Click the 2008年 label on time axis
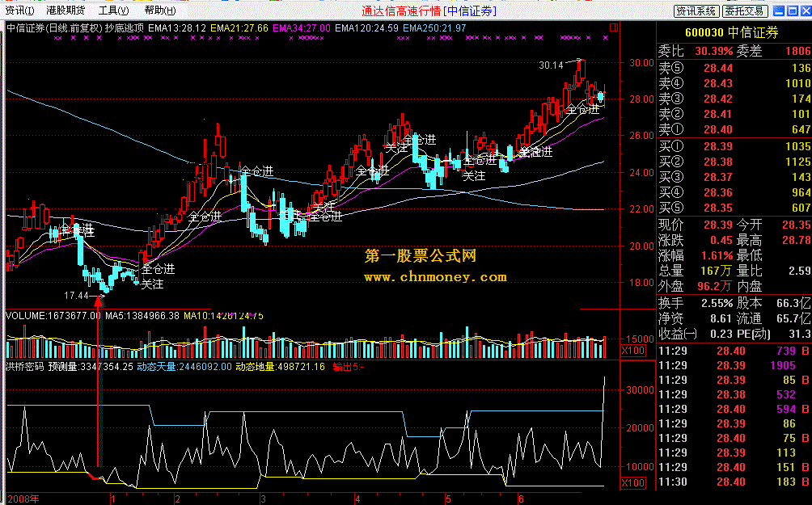Image resolution: width=812 pixels, height=505 pixels. tap(23, 499)
